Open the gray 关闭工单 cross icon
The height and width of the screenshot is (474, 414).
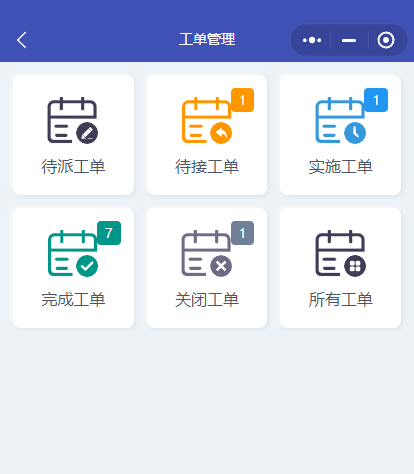click(207, 253)
